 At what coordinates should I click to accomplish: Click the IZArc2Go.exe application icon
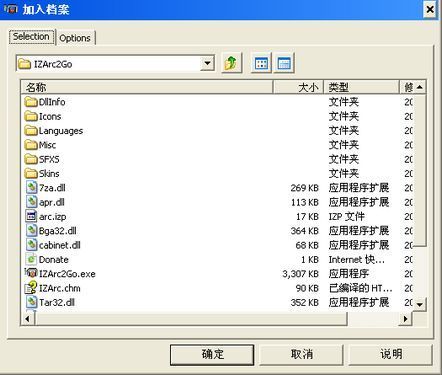31,273
